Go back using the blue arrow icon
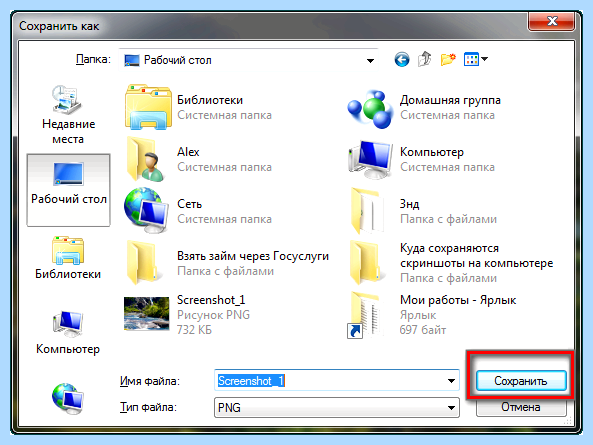Screen dimensions: 593x445 click(x=402, y=59)
